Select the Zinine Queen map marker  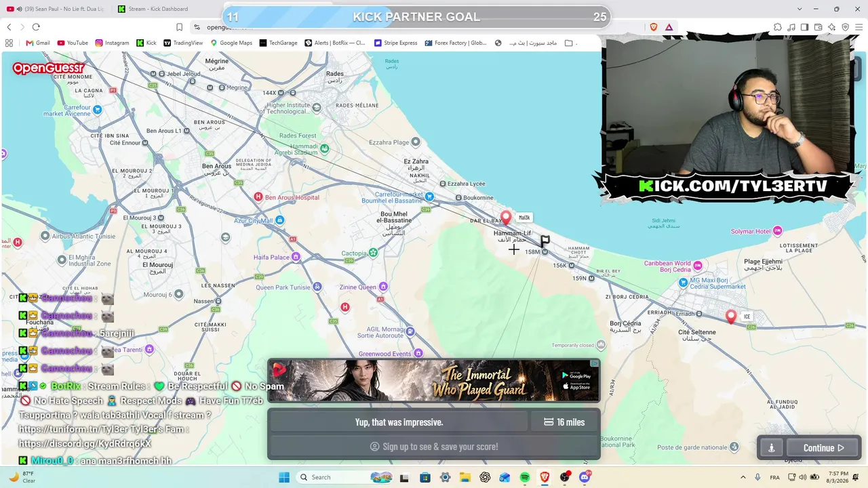(383, 287)
